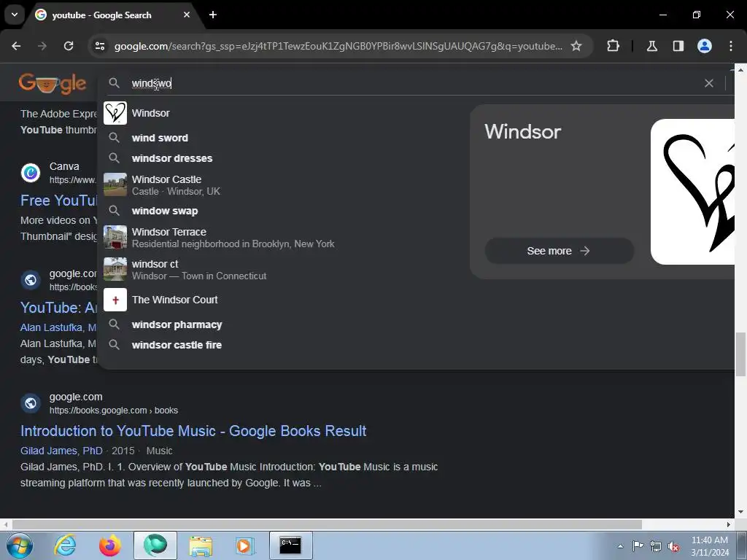Open the Extensions puzzle icon
Image resolution: width=747 pixels, height=560 pixels.
coord(613,46)
